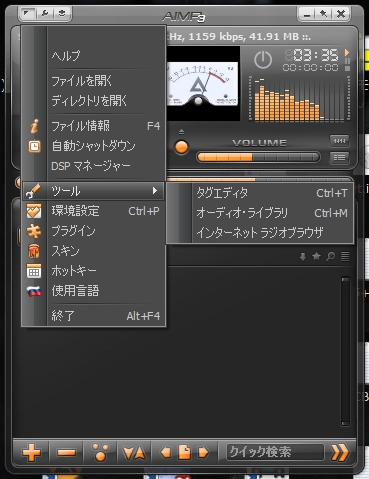Choose 自動シャットダウン from the menu
Screen dimensions: 369x479
pos(93,146)
